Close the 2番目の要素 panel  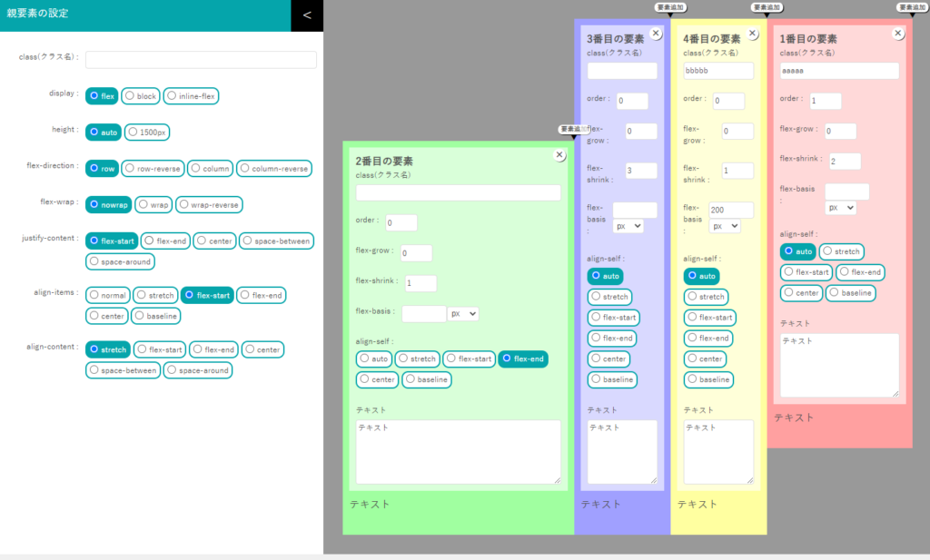click(x=559, y=154)
